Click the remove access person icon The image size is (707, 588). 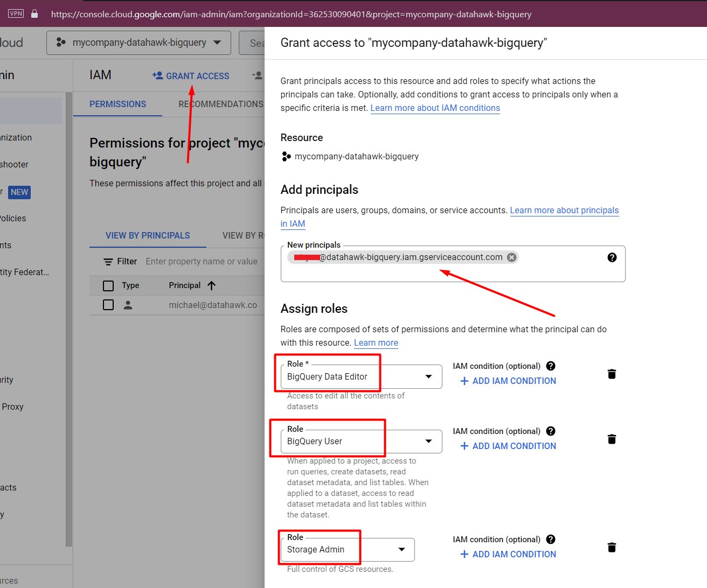[258, 75]
